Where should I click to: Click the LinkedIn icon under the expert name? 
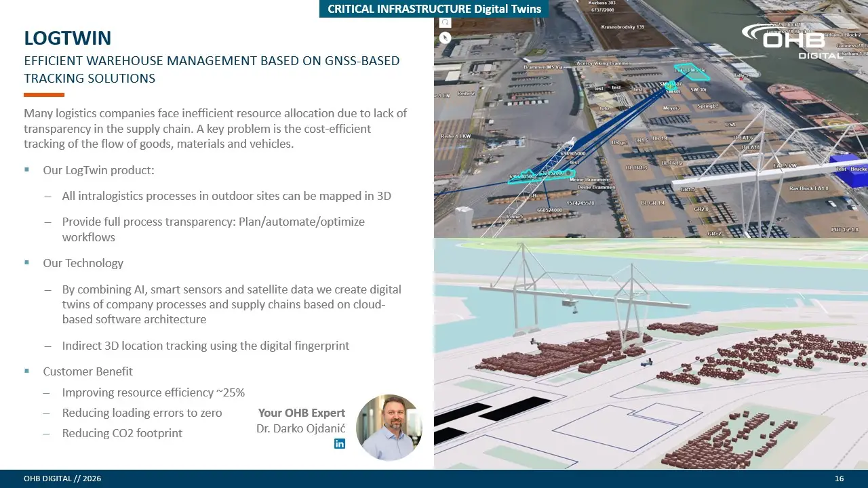[x=340, y=443]
